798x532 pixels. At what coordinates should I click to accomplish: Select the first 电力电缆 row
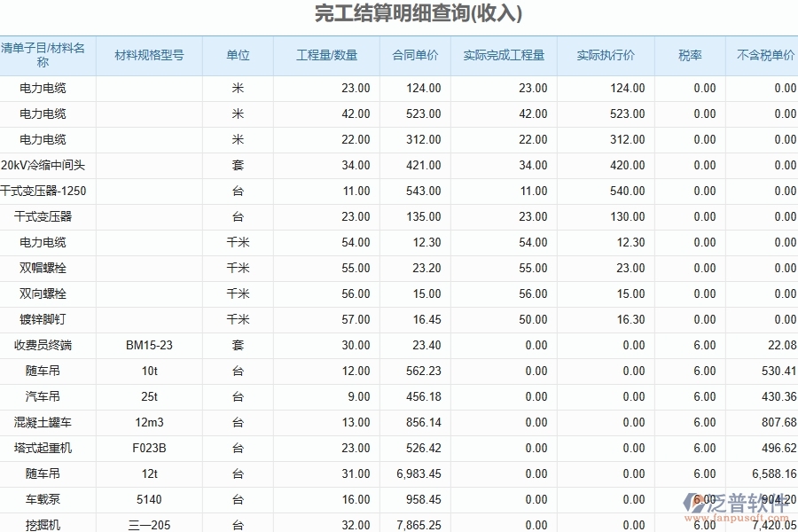44,88
